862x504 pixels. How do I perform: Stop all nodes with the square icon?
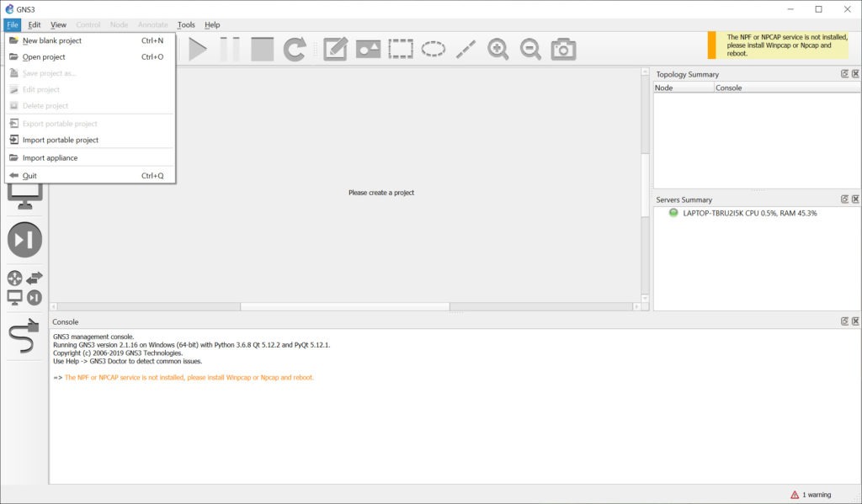(x=263, y=50)
